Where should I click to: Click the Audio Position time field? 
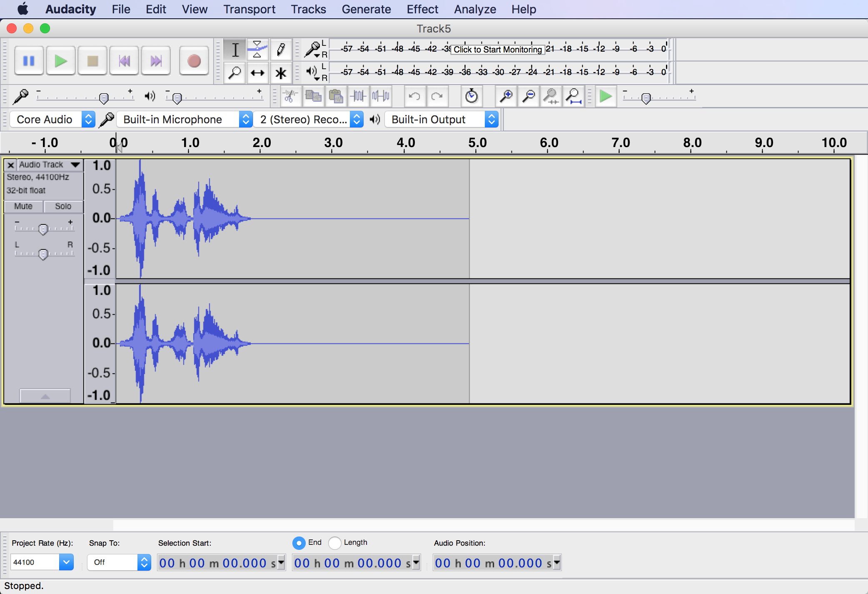click(497, 562)
